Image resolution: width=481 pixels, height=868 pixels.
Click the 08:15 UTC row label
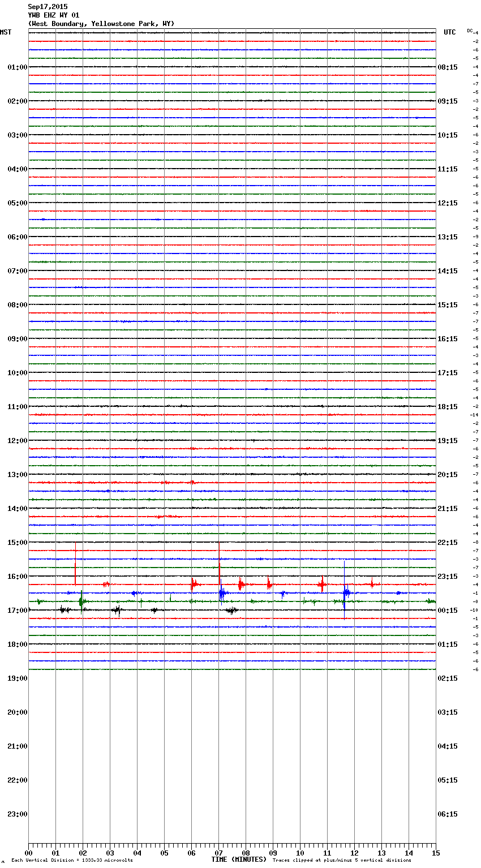coord(448,67)
